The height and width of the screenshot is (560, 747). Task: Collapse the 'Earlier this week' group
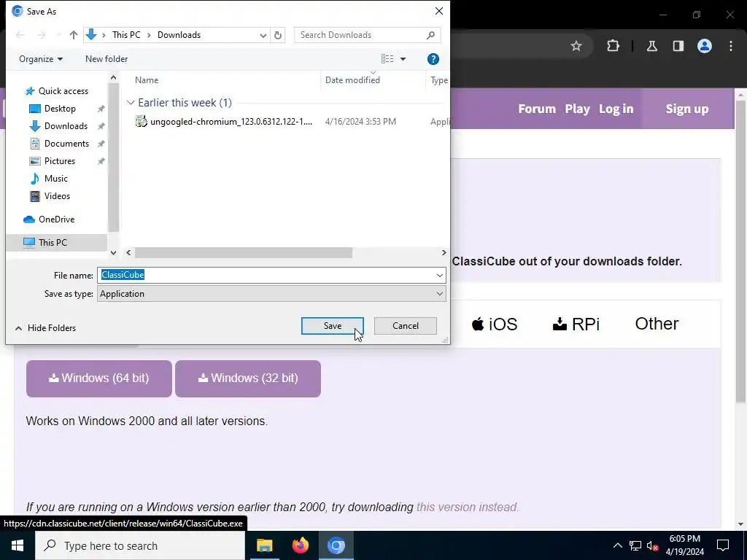tap(131, 103)
